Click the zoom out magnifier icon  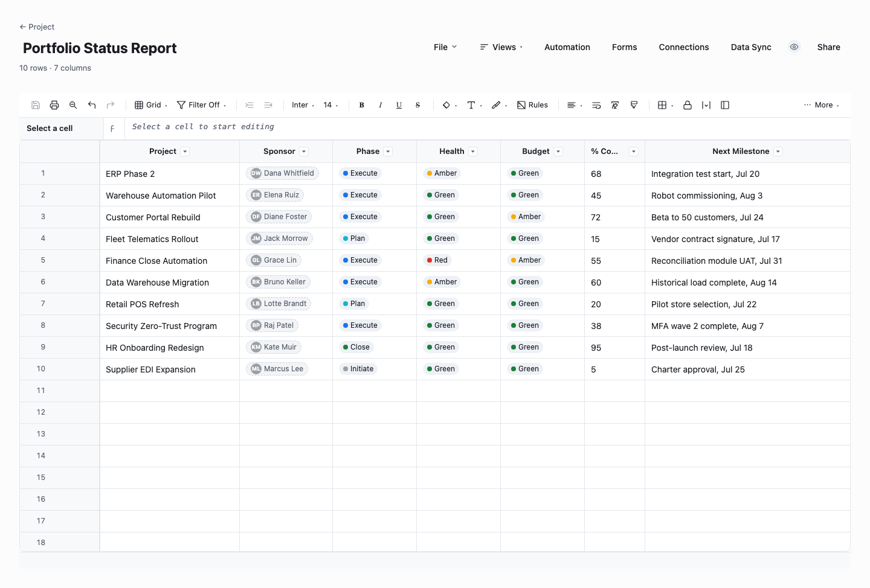[73, 105]
